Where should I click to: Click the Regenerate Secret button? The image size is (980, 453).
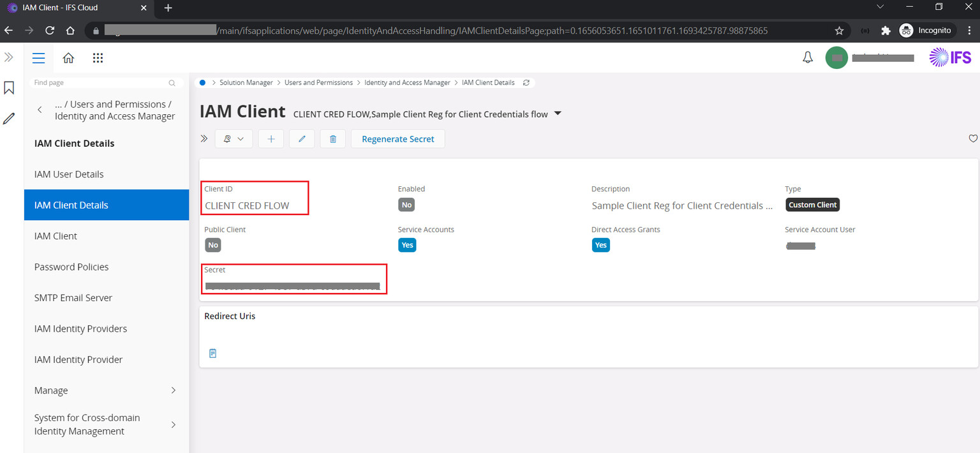[397, 139]
